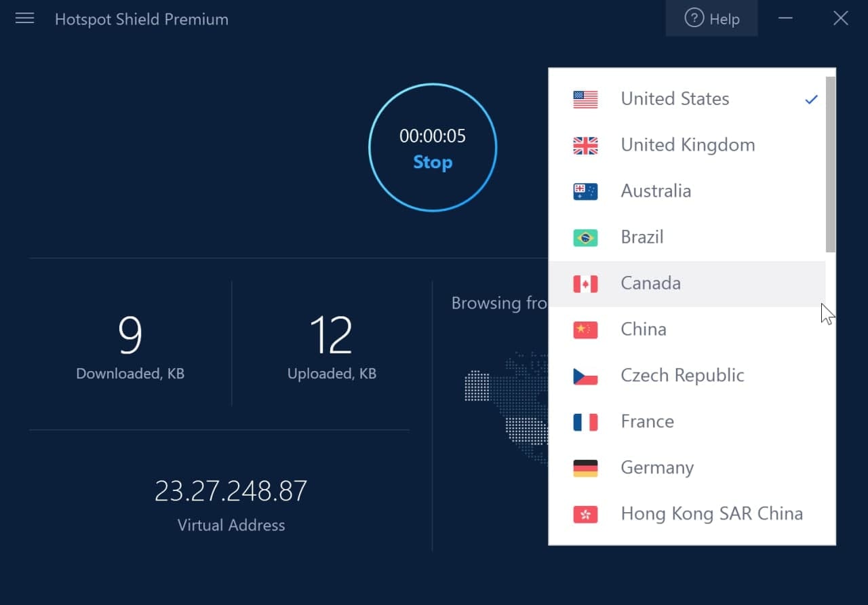Click the 23.27.248.87 virtual address
868x605 pixels.
[231, 491]
